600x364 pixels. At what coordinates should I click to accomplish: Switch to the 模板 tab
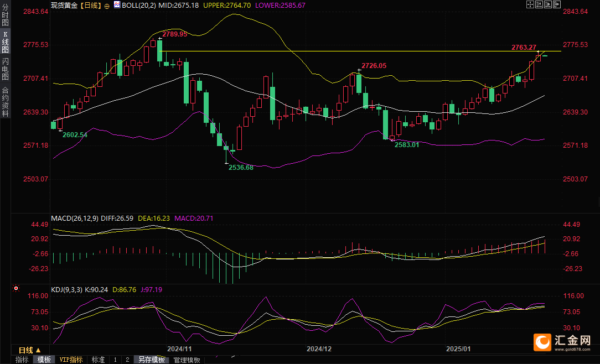point(44,360)
